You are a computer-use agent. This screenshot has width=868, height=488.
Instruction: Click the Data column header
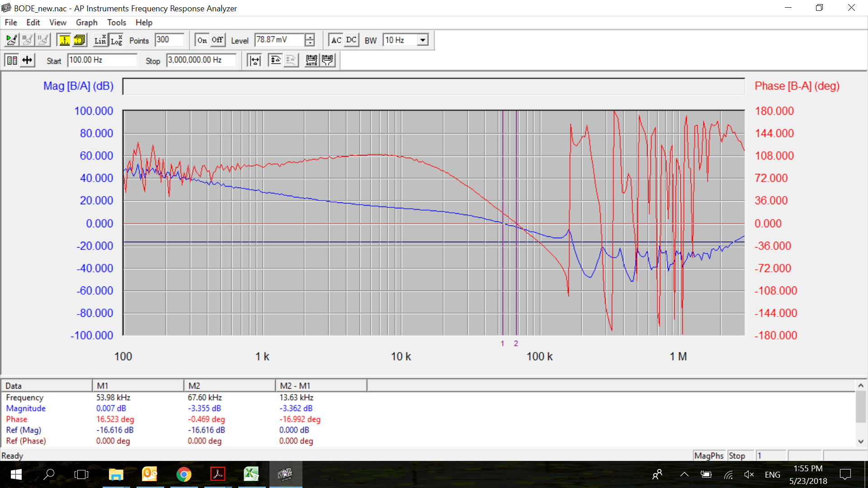tap(47, 386)
